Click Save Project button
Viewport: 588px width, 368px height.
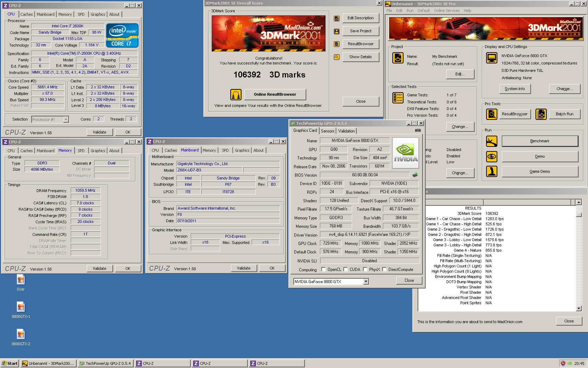coord(360,31)
